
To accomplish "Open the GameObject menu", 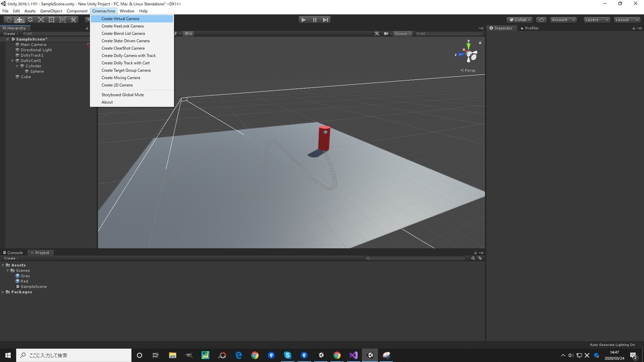I will coord(51,11).
